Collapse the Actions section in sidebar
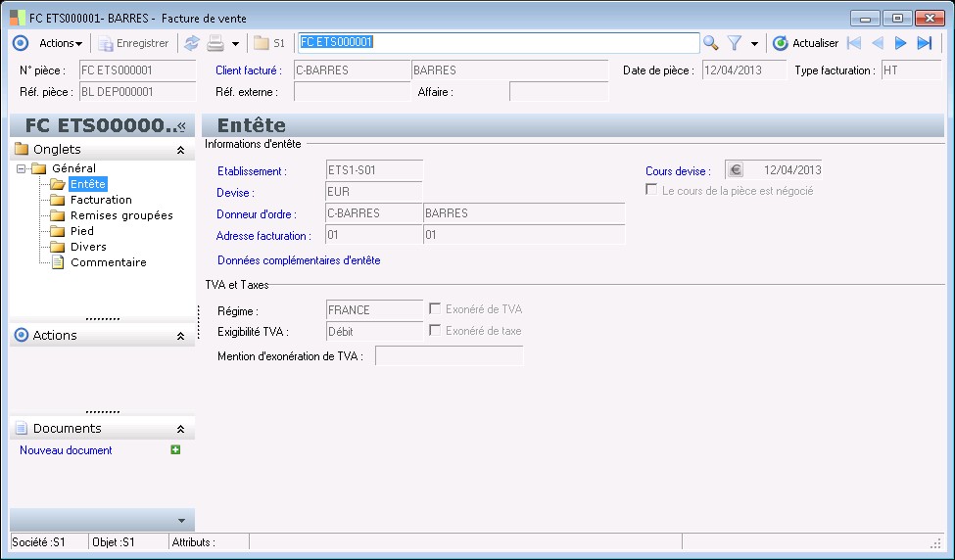The height and width of the screenshot is (560, 955). [x=180, y=336]
